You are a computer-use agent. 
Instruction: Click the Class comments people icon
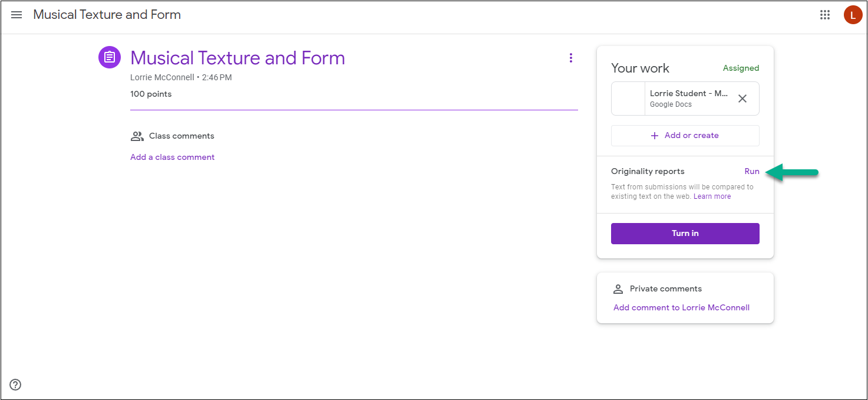pyautogui.click(x=137, y=136)
